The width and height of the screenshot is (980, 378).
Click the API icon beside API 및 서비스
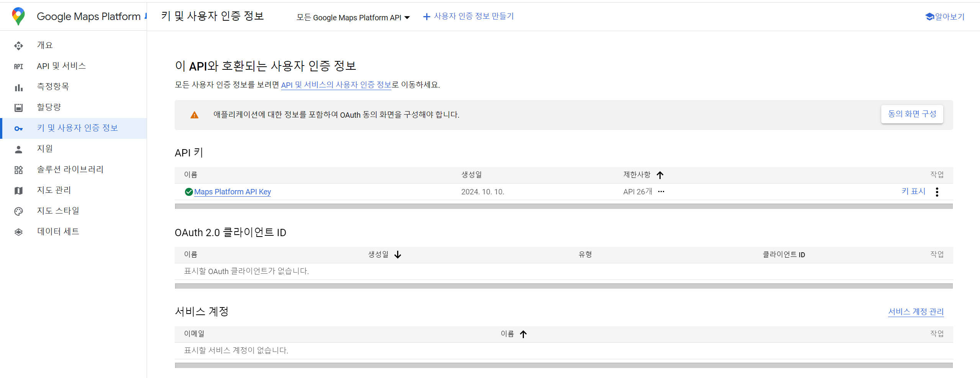click(x=18, y=66)
